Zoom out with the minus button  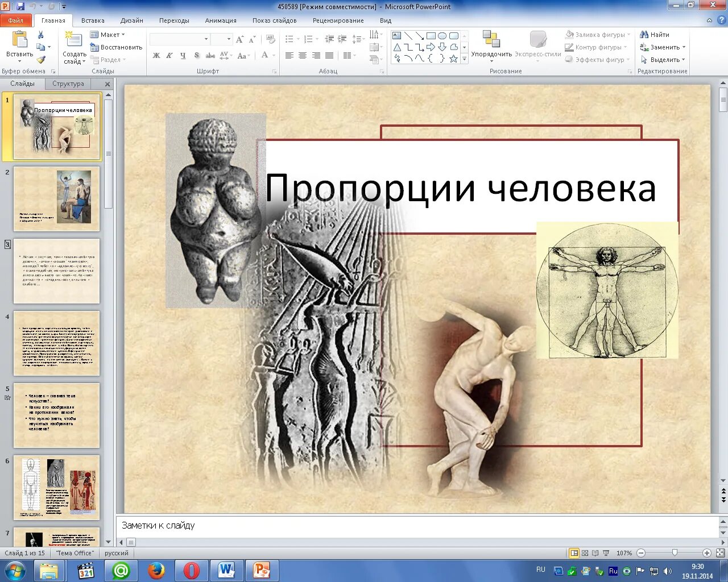click(x=641, y=553)
